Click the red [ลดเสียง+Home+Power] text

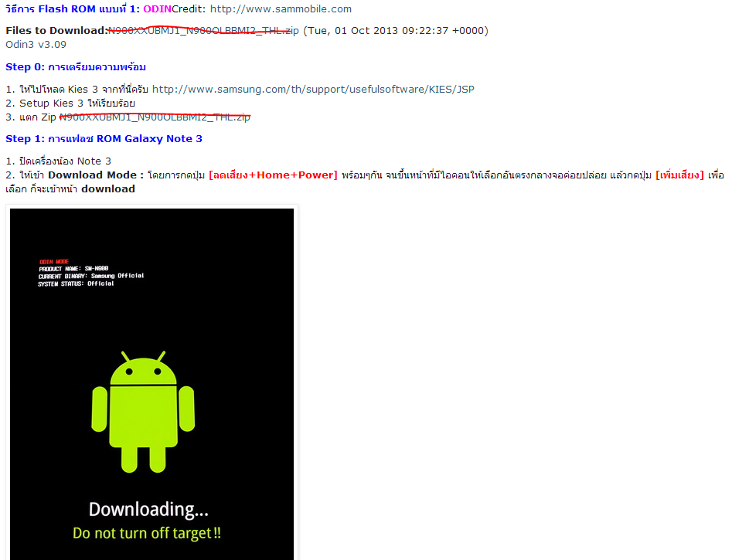[273, 175]
